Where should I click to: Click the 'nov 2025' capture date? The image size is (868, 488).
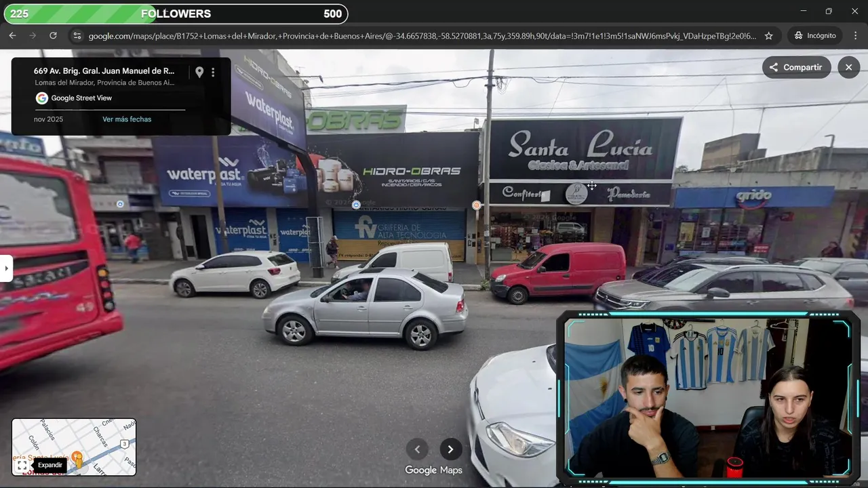pyautogui.click(x=48, y=119)
